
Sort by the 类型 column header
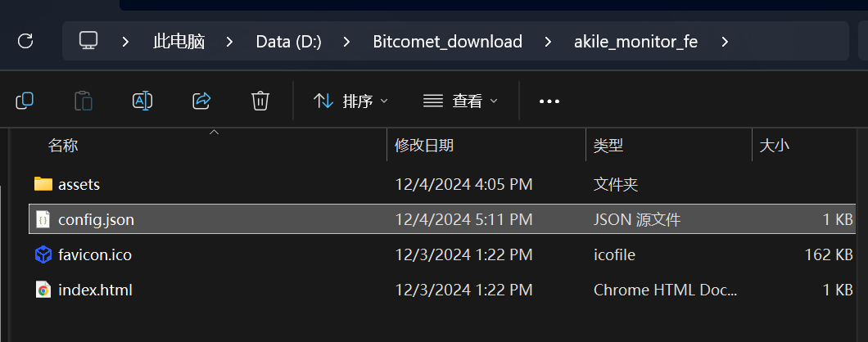point(608,146)
